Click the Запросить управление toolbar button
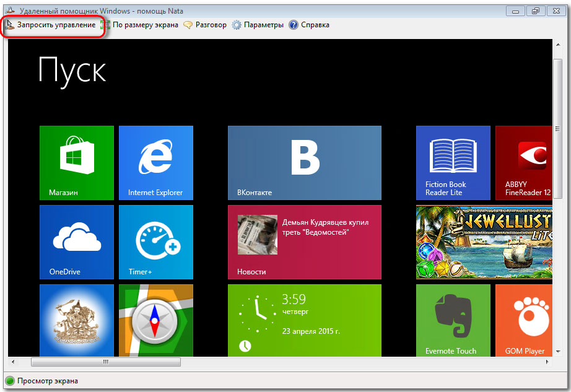 (51, 25)
